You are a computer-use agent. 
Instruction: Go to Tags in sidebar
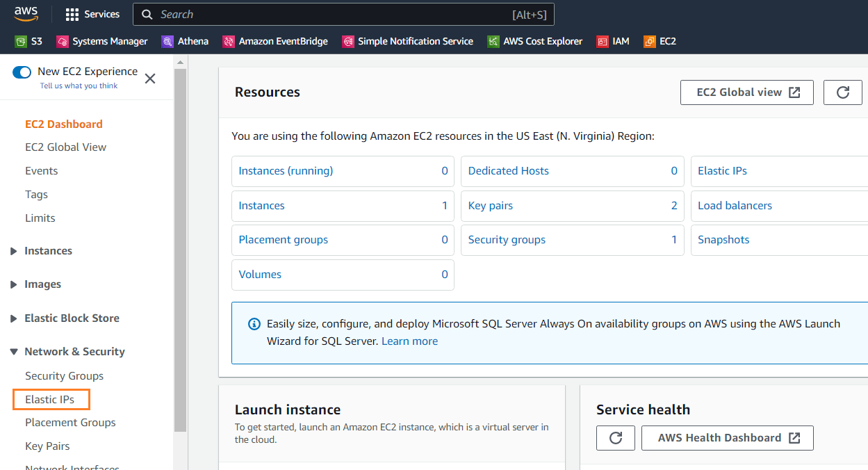point(37,195)
